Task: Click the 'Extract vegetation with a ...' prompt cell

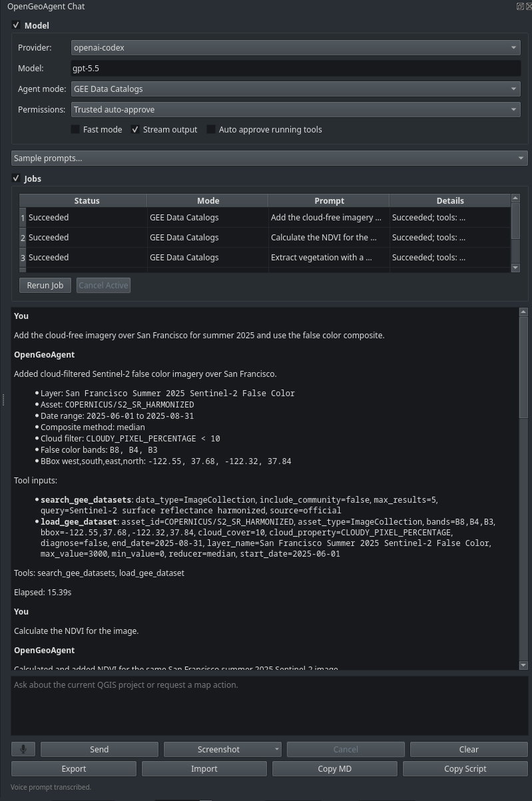Action: pos(329,258)
